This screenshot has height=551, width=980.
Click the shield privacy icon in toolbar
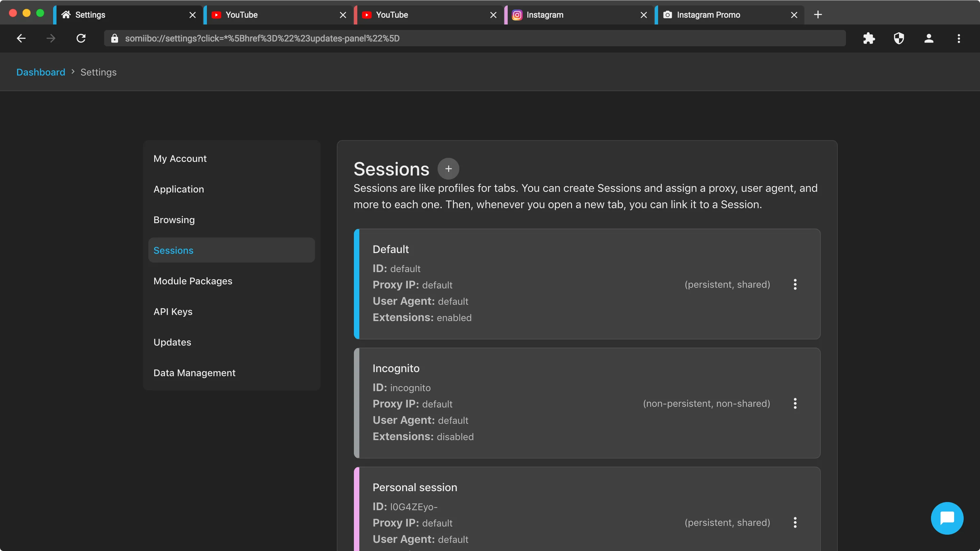coord(899,38)
